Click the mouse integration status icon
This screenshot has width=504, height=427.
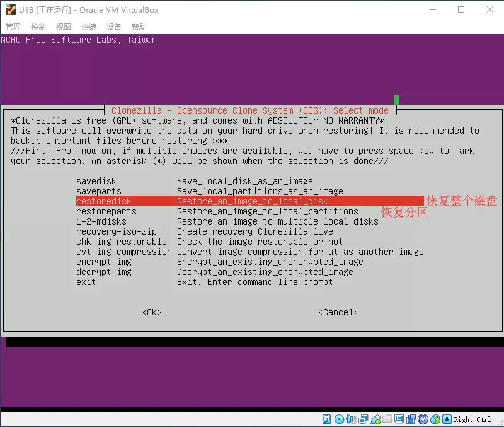[435, 419]
